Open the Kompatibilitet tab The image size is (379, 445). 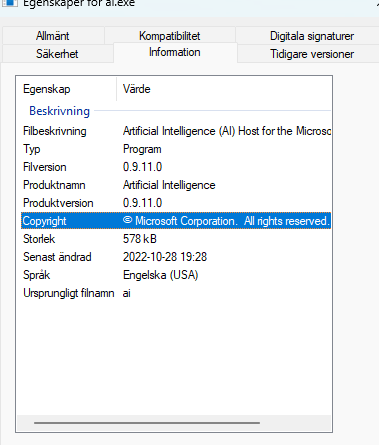[x=170, y=36]
